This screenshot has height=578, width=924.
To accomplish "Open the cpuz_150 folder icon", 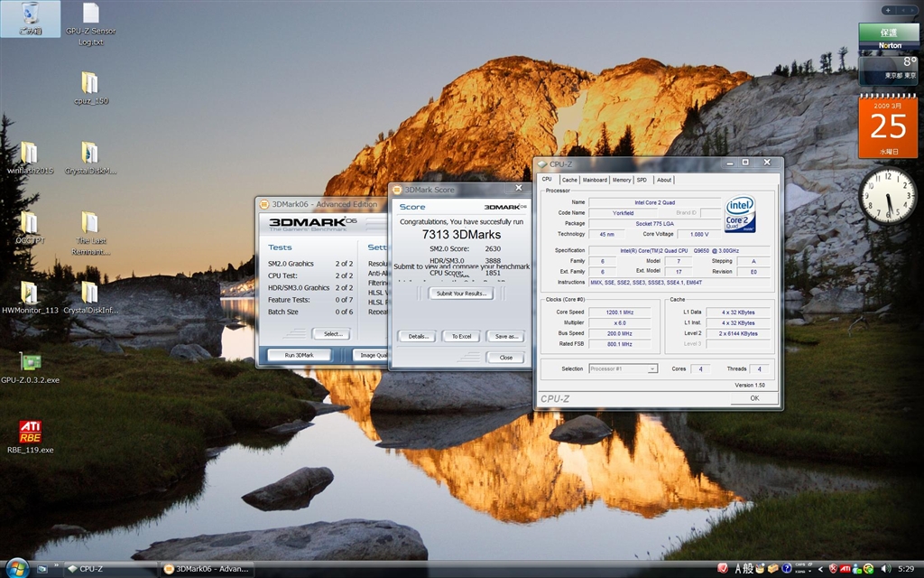I will [89, 83].
